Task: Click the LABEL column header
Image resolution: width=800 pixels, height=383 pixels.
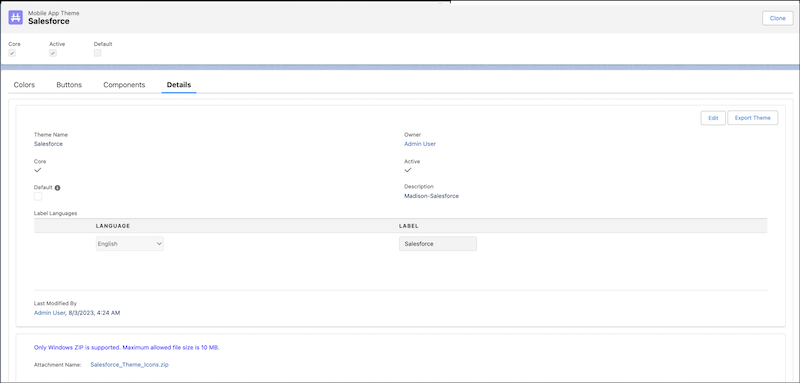Action: (409, 225)
